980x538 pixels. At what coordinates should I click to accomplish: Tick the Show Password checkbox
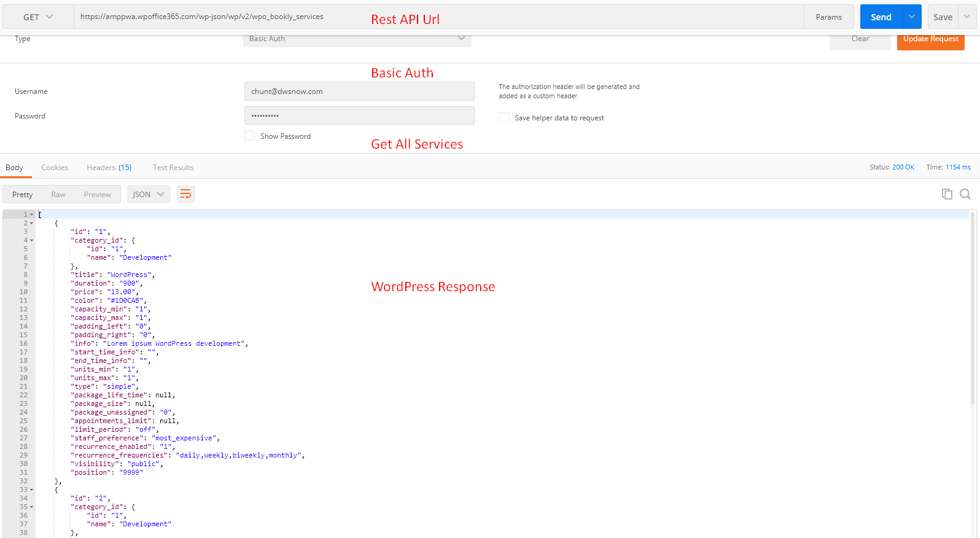click(x=249, y=136)
